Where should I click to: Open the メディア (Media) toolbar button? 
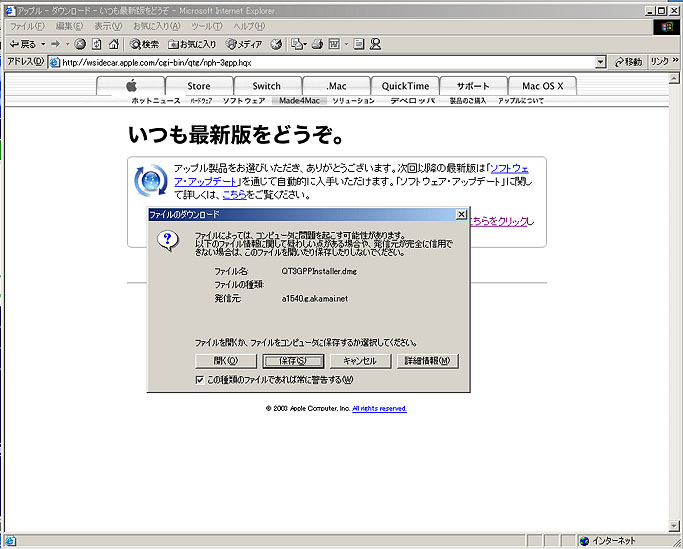coord(244,44)
